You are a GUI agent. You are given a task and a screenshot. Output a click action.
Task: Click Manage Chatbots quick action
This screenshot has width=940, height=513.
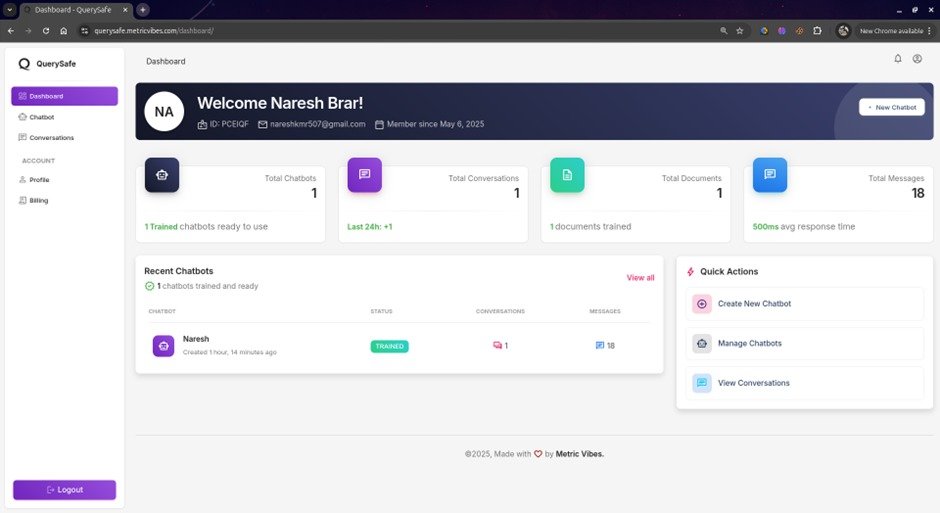[x=805, y=343]
